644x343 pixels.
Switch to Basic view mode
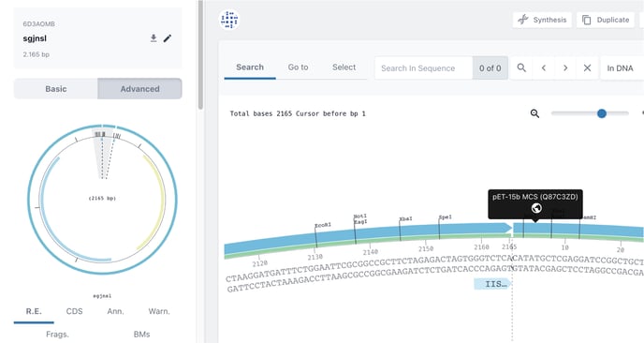click(x=56, y=89)
